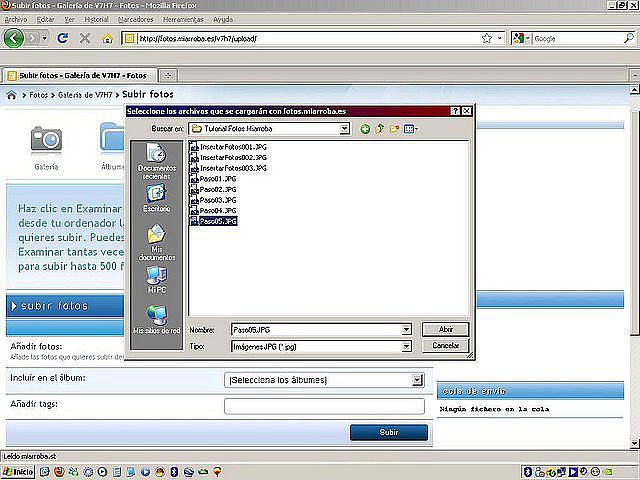Viewport: 640px width, 480px height.
Task: Click the page scrollbar down arrow
Action: pyautogui.click(x=635, y=443)
